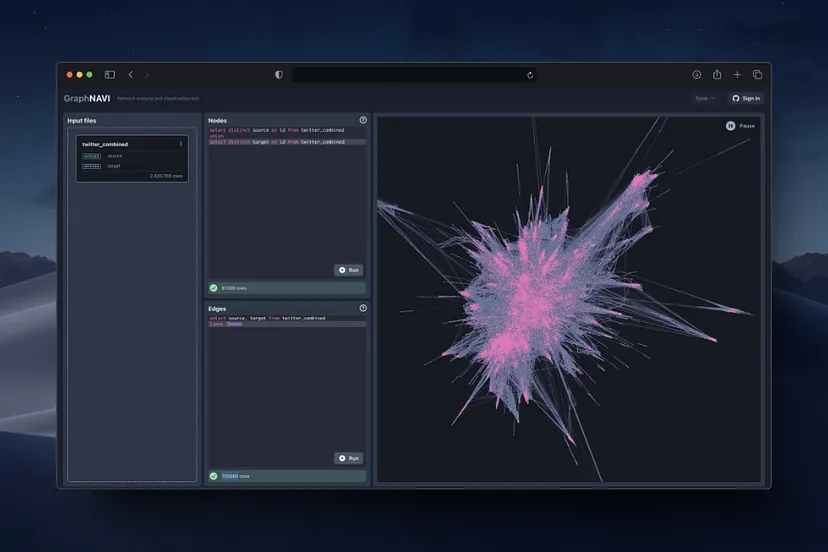Open the Nodes panel help icon
Viewport: 828px width, 552px height.
(363, 120)
